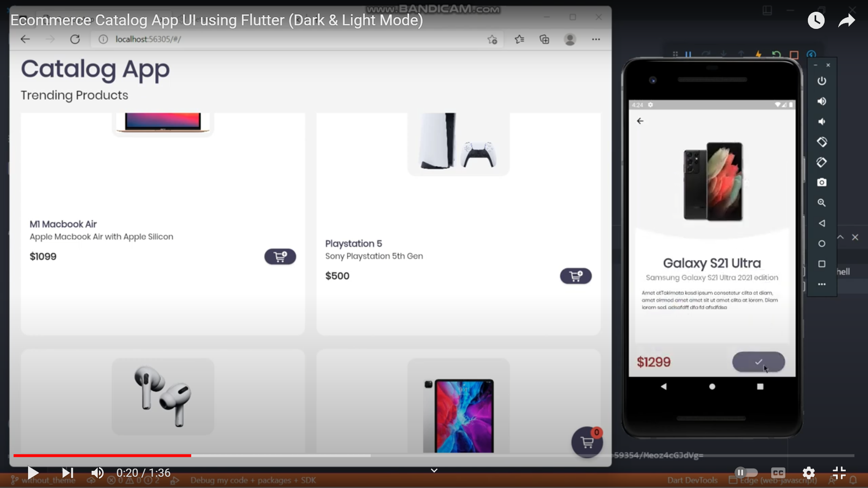
Task: Click the Flutter hot reload lightning bolt
Action: pos(759,55)
